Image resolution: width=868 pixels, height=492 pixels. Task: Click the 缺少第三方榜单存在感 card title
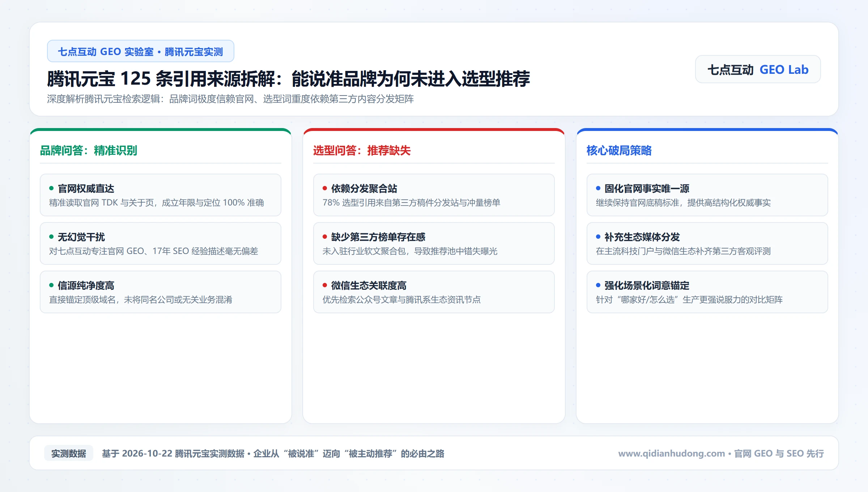(378, 237)
